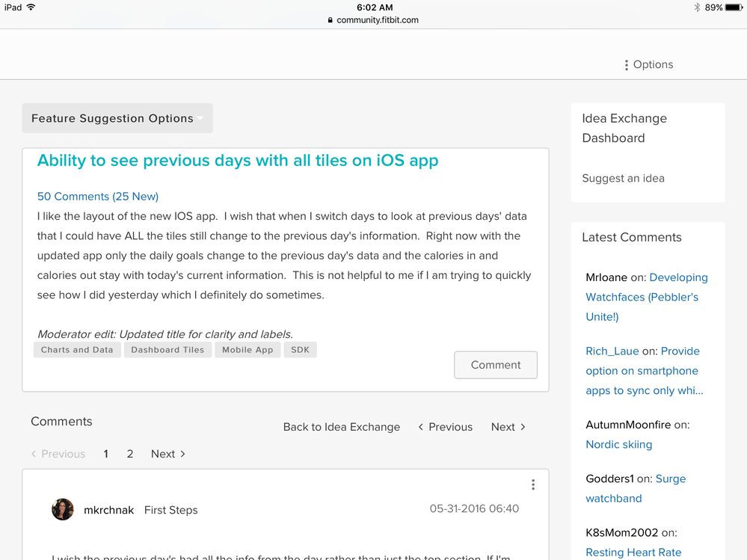The width and height of the screenshot is (747, 560).
Task: Click the Latest Comments heading
Action: (x=632, y=237)
